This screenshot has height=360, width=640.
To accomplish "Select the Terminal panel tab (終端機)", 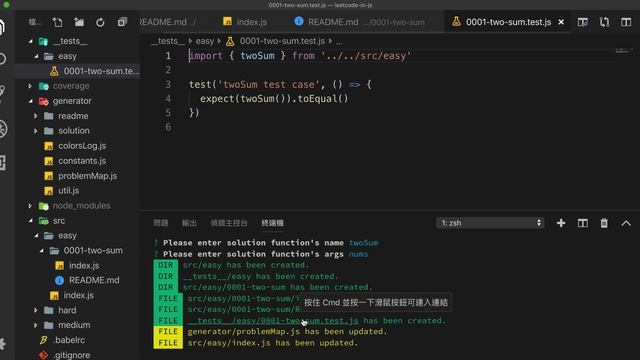I will coord(272,223).
